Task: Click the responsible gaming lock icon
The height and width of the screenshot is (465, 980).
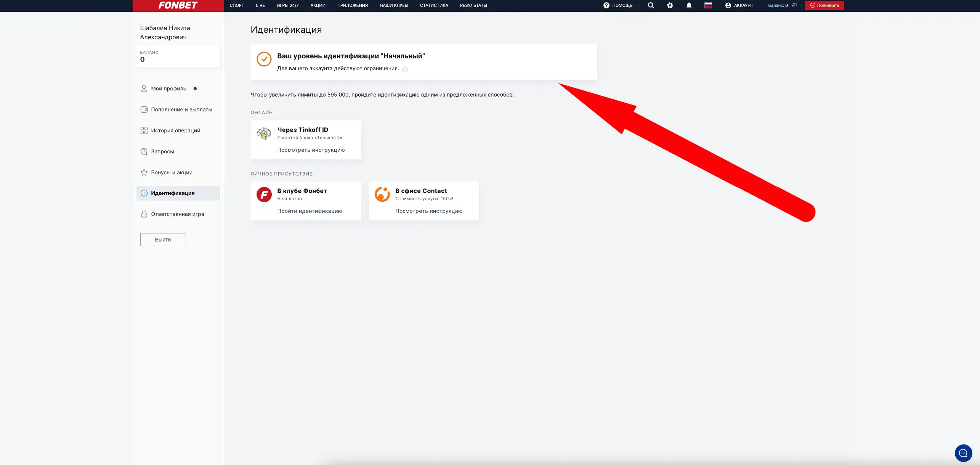Action: pos(144,214)
